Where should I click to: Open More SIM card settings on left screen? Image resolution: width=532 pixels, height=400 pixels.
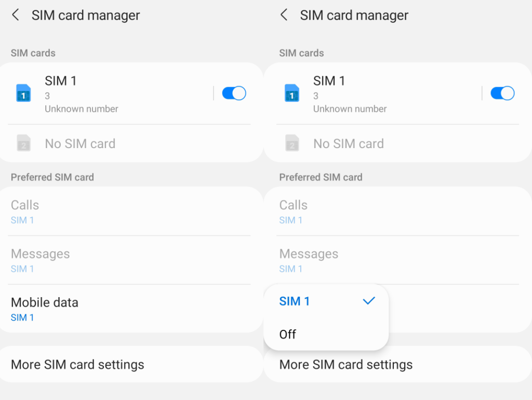pyautogui.click(x=130, y=364)
